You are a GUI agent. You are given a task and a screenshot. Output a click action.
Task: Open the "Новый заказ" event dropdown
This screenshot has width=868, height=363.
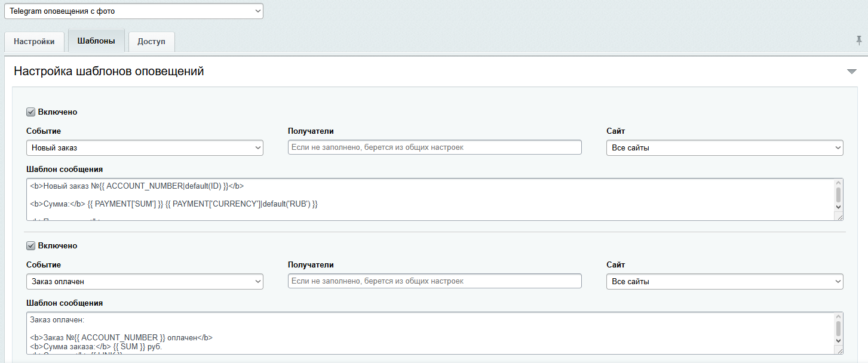point(145,147)
